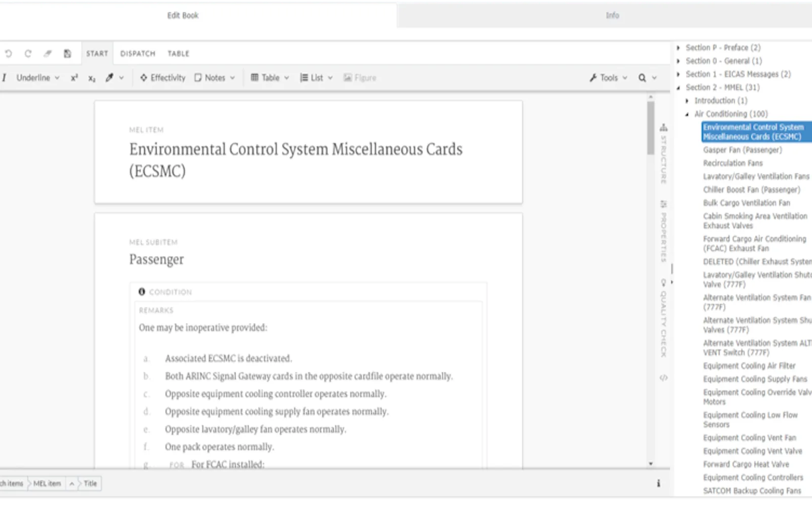Select the TABLE ribbon tab
The width and height of the screenshot is (812, 508).
178,53
